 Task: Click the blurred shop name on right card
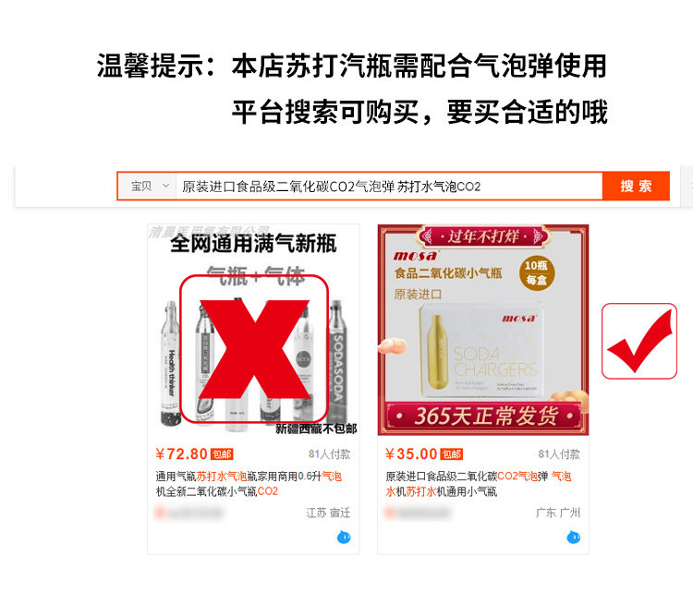418,513
